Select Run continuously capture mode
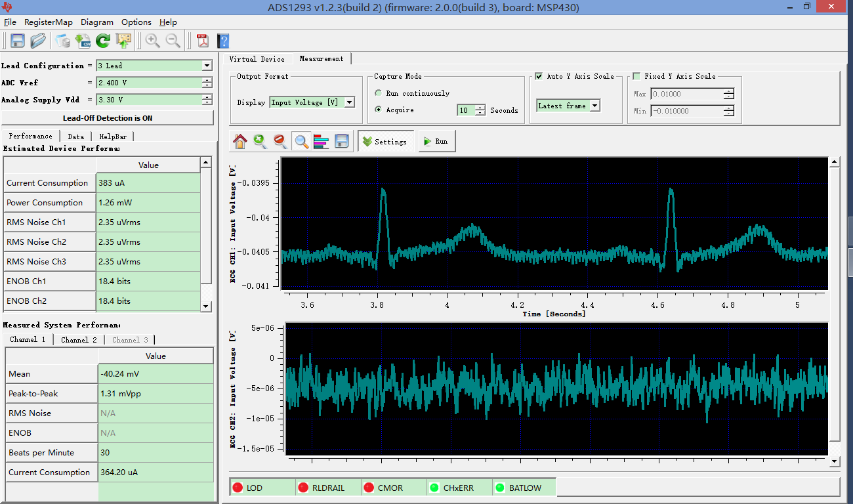This screenshot has height=504, width=853. pos(379,93)
